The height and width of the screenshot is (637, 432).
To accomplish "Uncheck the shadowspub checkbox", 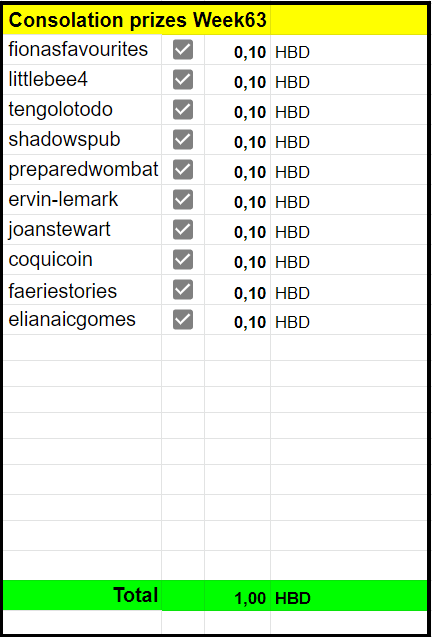I will point(182,140).
